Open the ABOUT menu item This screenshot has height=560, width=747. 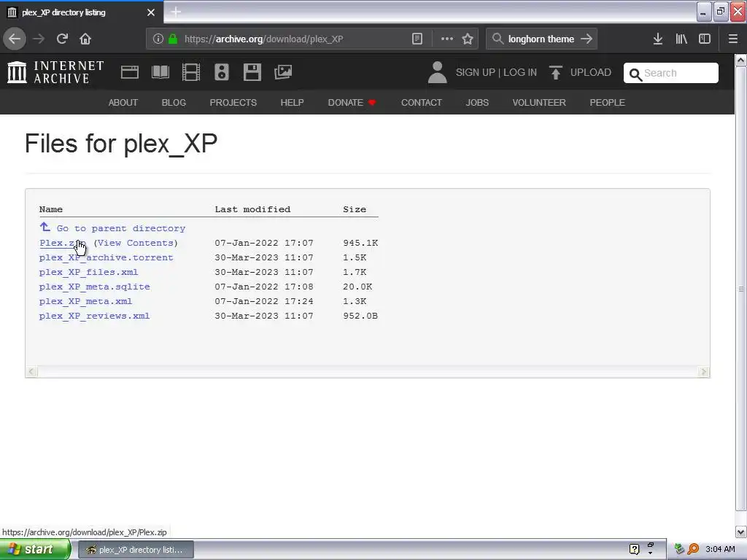point(123,102)
